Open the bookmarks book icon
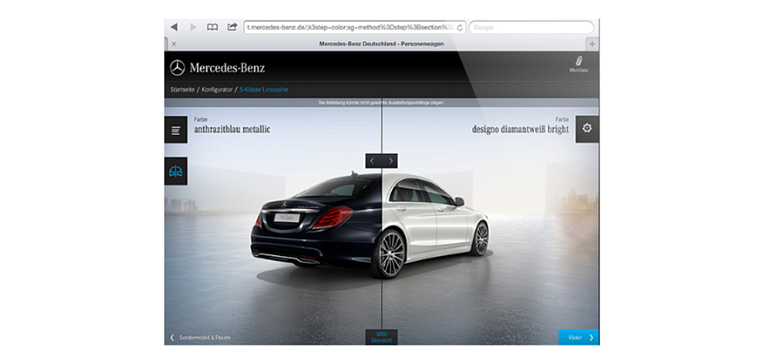 tap(212, 27)
